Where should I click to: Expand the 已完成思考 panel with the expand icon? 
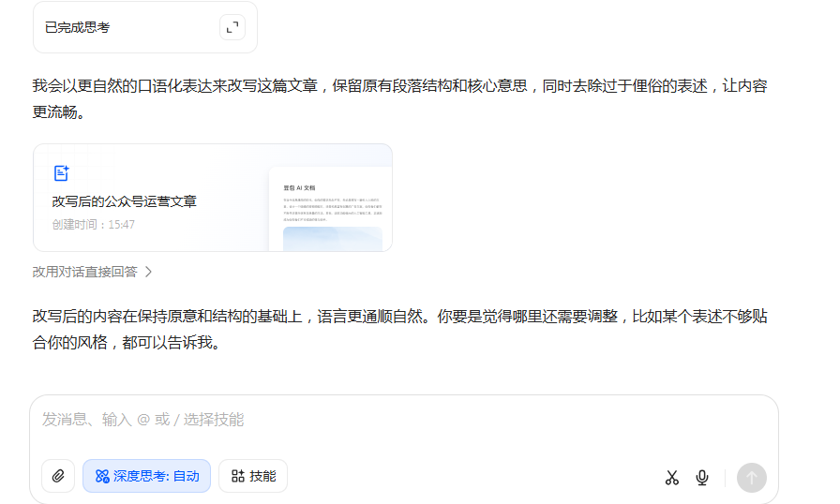click(232, 27)
